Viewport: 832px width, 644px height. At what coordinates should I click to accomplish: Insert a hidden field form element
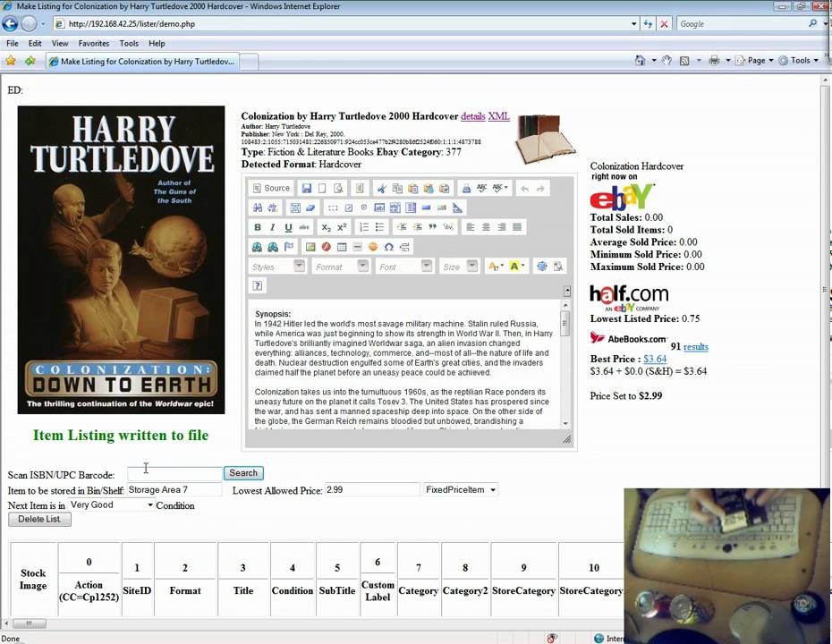[x=457, y=208]
